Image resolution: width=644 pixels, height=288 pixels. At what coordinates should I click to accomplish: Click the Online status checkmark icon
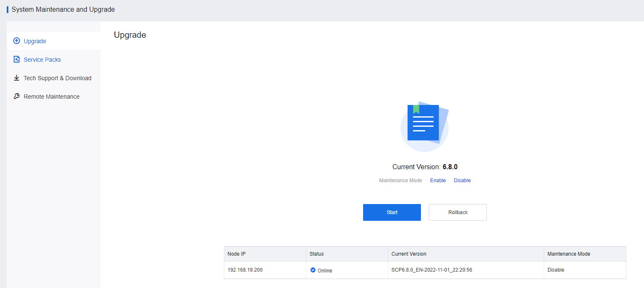click(313, 270)
